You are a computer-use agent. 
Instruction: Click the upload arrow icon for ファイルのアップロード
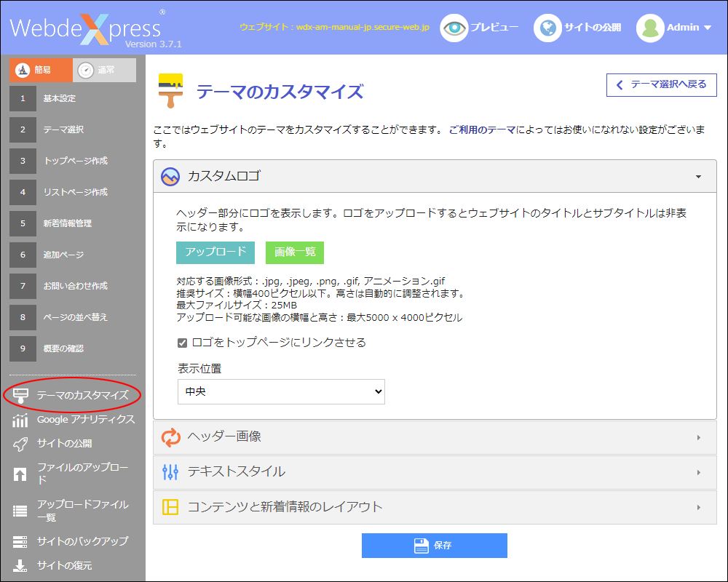point(20,474)
